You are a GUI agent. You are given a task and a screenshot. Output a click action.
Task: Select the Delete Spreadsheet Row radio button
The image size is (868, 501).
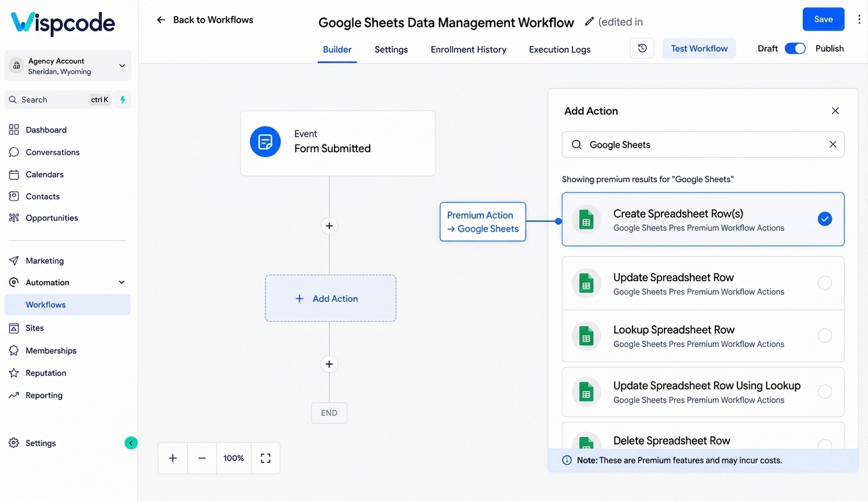click(x=825, y=444)
